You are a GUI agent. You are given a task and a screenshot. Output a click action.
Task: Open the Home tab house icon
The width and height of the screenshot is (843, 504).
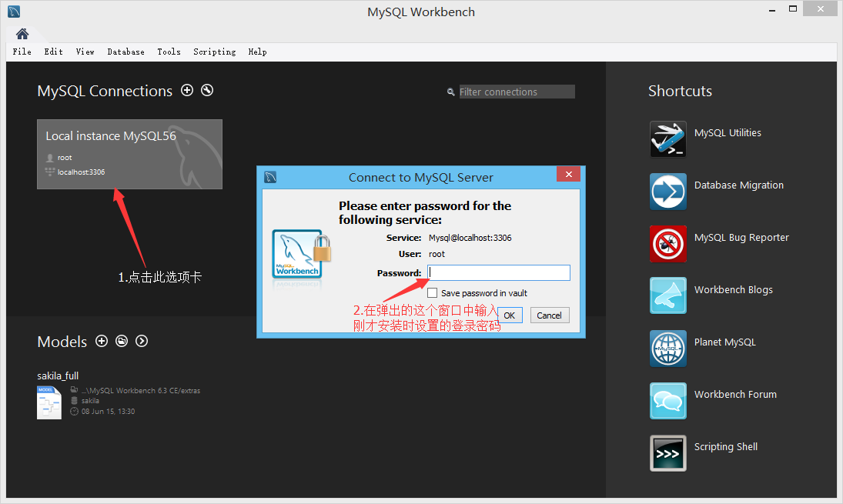[x=22, y=34]
